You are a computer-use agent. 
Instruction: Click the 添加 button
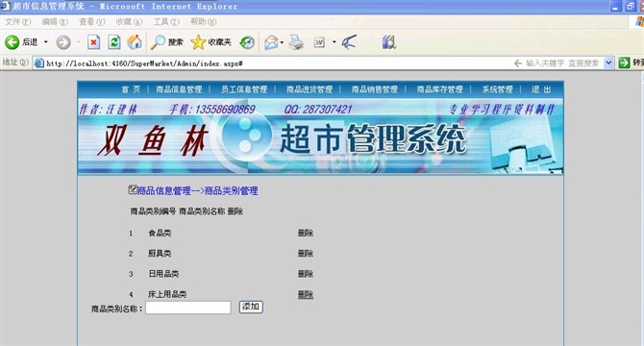(x=251, y=307)
